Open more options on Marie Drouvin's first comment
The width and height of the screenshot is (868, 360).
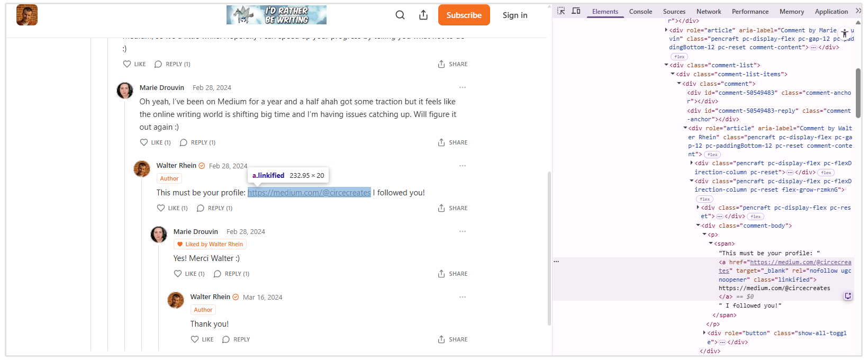pyautogui.click(x=463, y=87)
